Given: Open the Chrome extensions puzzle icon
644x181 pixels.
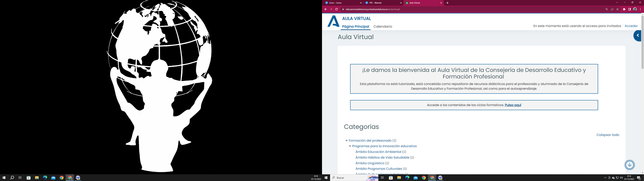Looking at the screenshot, I should point(624,9).
